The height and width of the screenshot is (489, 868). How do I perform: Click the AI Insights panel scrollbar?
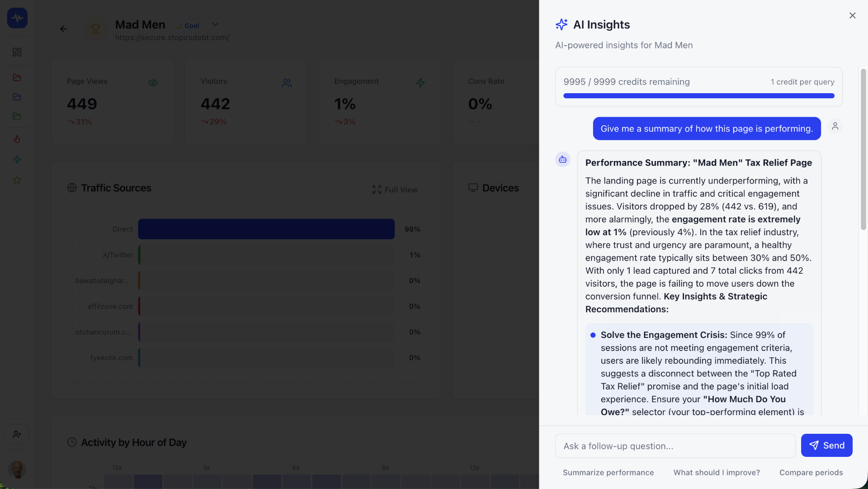[863, 149]
